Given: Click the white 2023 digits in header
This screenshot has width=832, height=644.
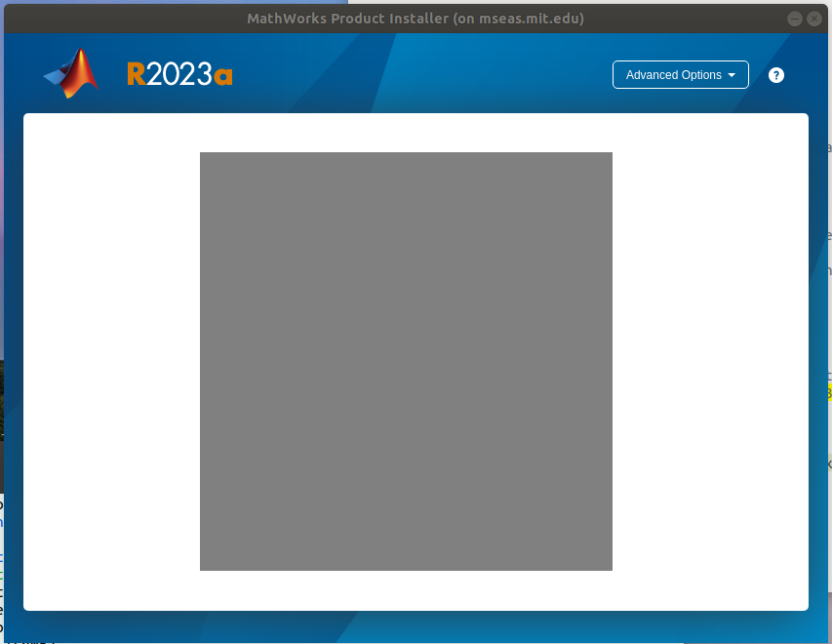Looking at the screenshot, I should coord(179,75).
